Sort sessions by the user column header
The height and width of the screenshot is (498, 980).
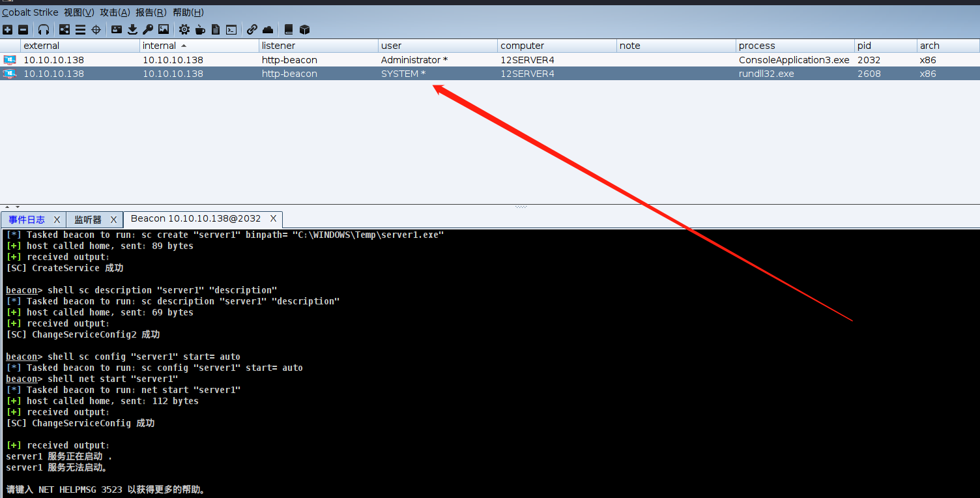click(438, 46)
